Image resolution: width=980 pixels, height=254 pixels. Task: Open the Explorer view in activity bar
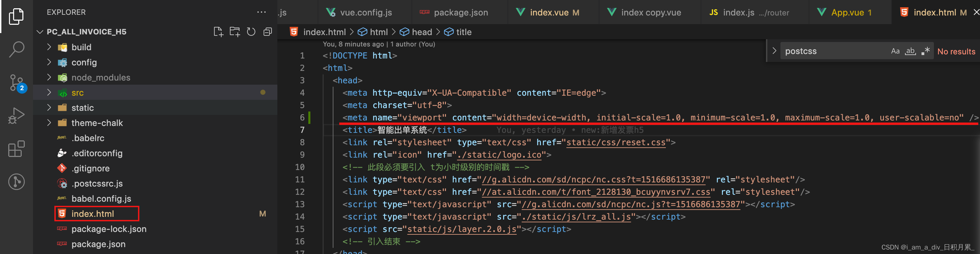tap(17, 17)
